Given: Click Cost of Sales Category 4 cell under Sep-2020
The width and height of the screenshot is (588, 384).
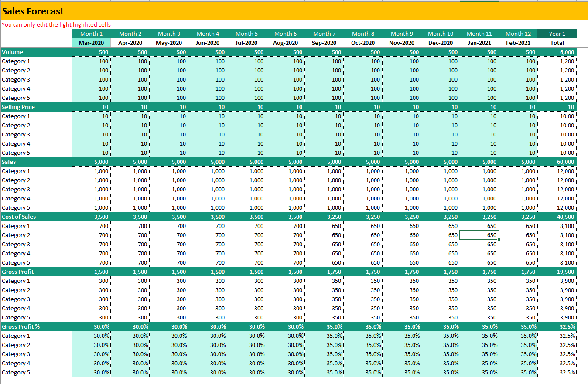Looking at the screenshot, I should pos(324,253).
